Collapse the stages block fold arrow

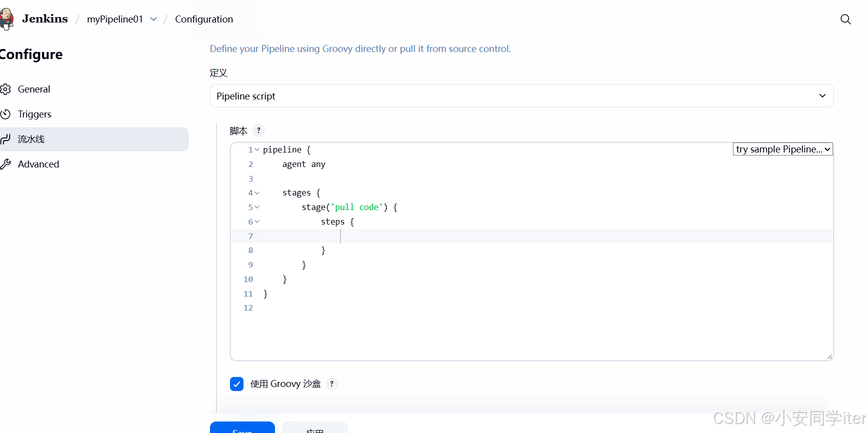pos(257,193)
